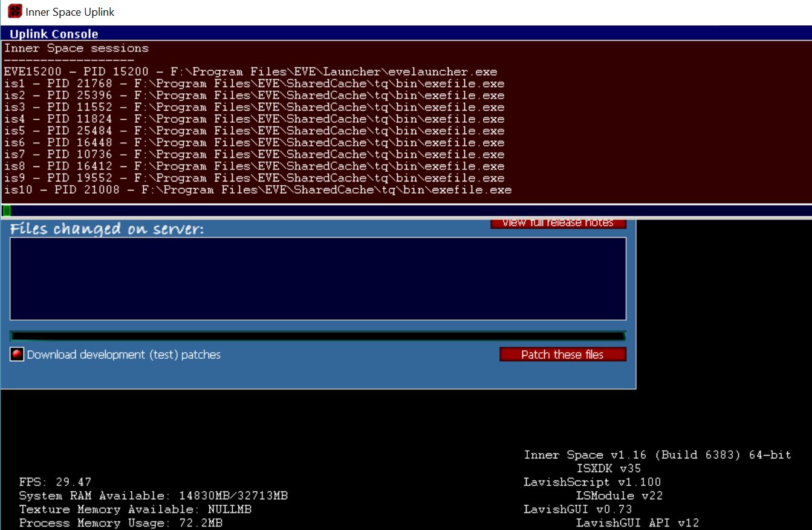The height and width of the screenshot is (530, 812).
Task: Click the Inner Space Uplink window icon
Action: (x=15, y=11)
